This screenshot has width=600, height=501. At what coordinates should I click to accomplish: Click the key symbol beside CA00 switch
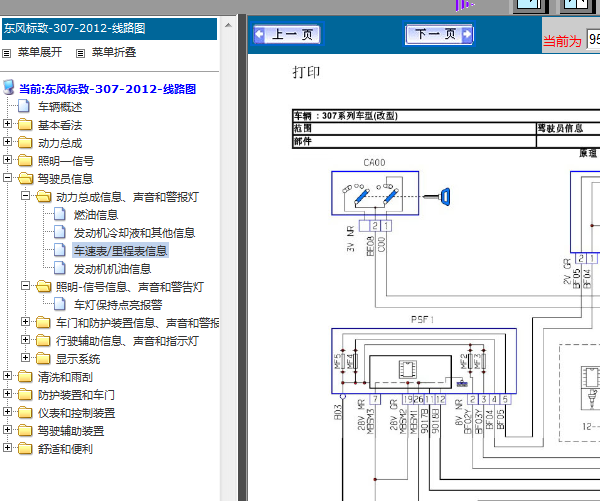click(437, 197)
